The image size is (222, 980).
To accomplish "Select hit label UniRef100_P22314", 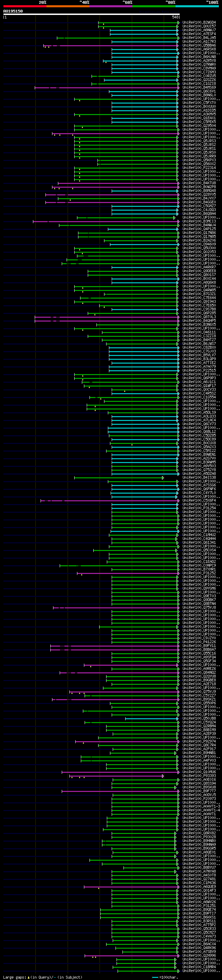I will click(199, 168).
